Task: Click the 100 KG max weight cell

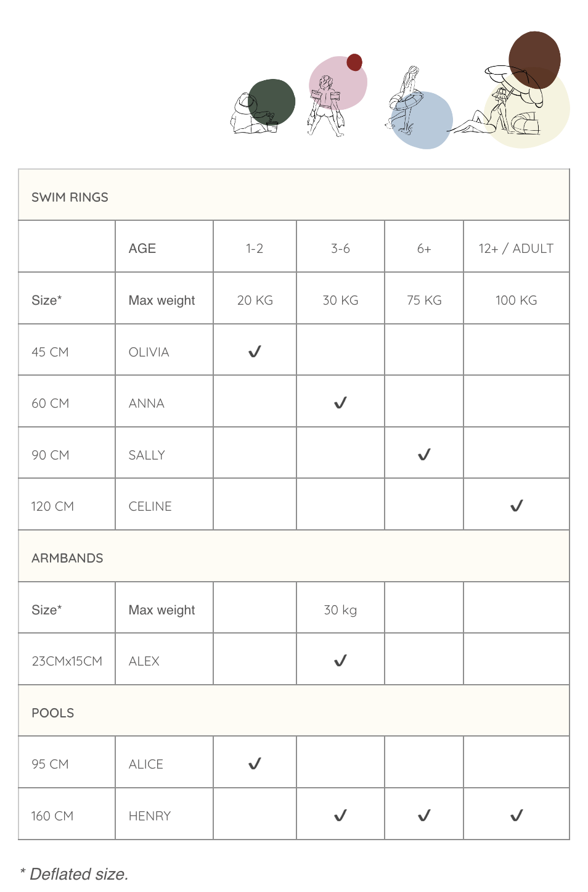Action: point(516,300)
